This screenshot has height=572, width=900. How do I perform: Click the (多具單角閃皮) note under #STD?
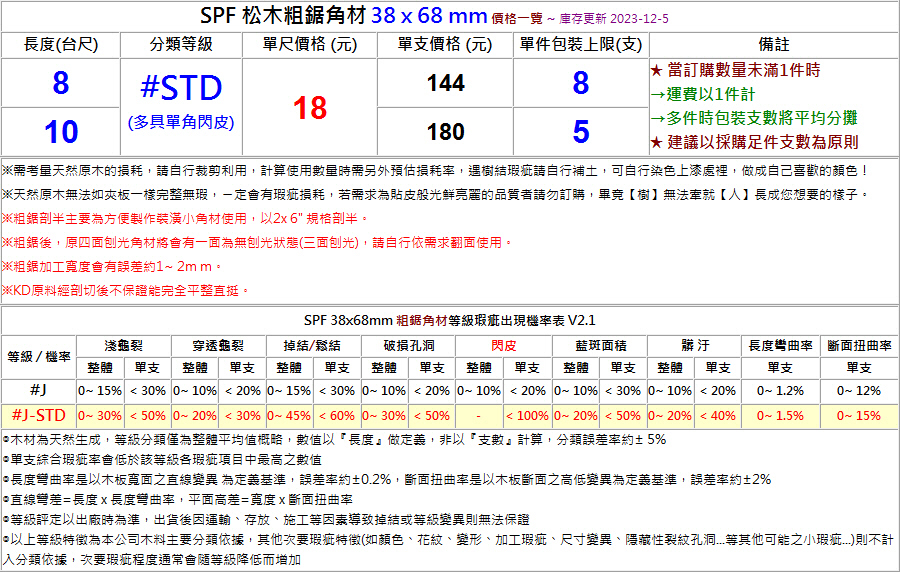(x=181, y=122)
